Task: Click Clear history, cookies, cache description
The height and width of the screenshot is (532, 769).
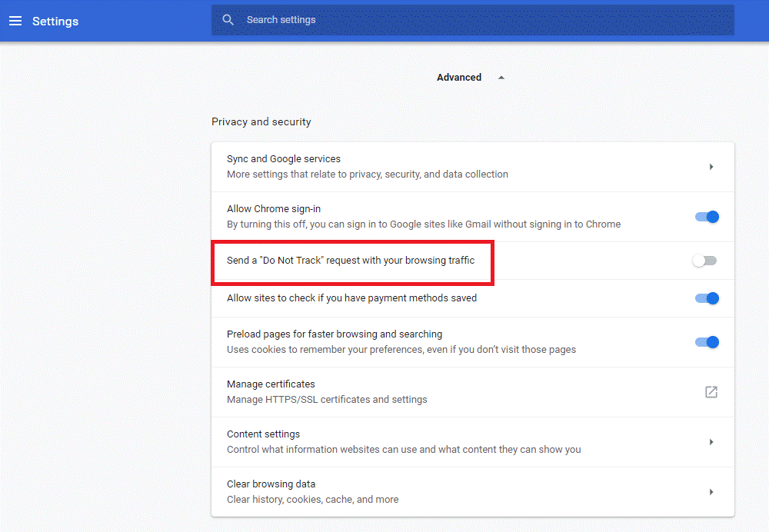Action: point(312,500)
